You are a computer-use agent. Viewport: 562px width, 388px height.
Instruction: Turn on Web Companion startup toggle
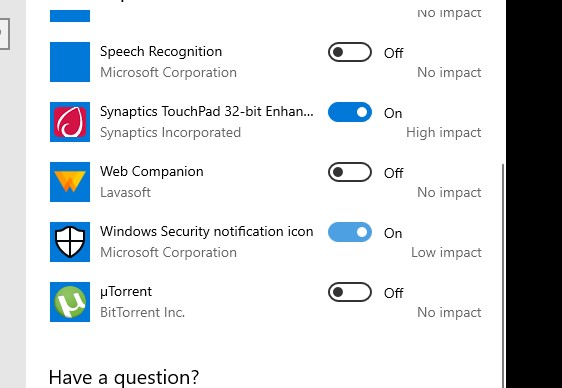[x=350, y=172]
